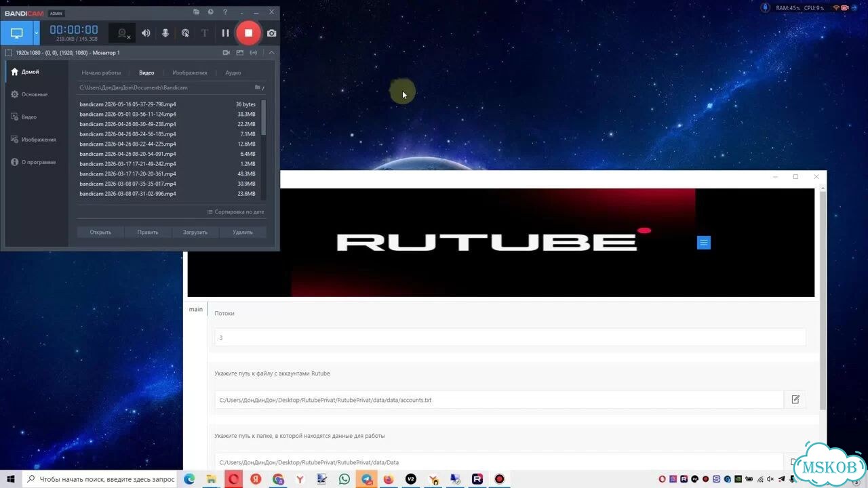The height and width of the screenshot is (488, 868).
Task: Click the accounts.txt file path field
Action: pos(499,400)
